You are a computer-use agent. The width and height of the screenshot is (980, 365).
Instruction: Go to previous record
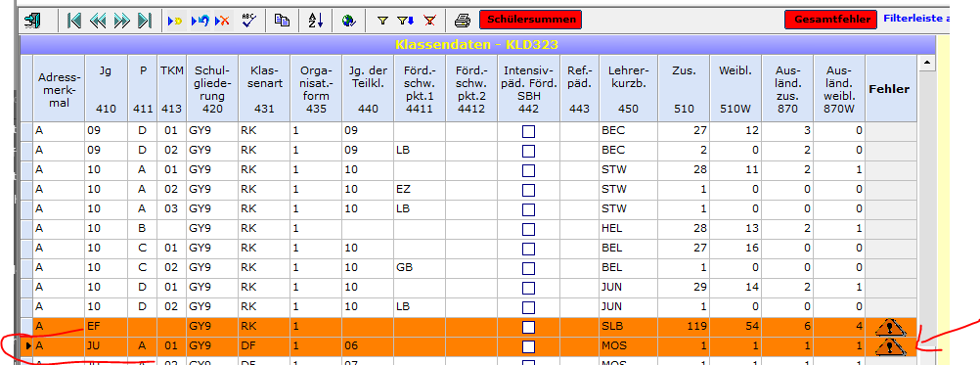pos(98,20)
